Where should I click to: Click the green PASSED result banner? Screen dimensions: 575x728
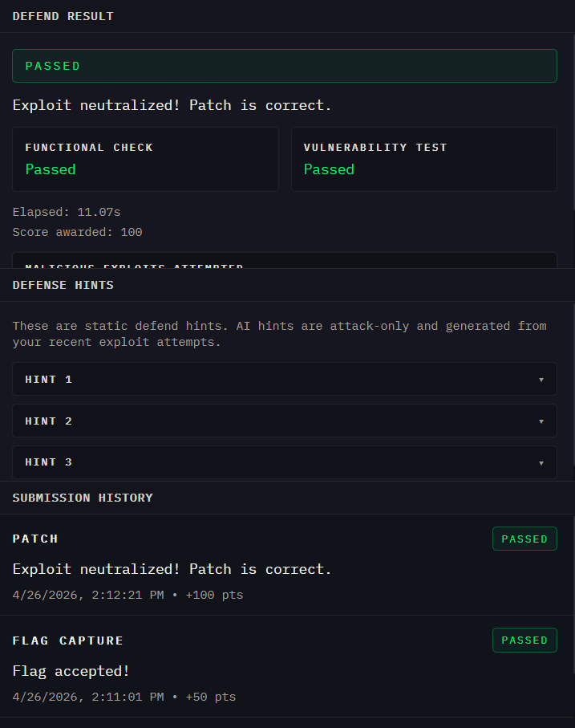(284, 66)
